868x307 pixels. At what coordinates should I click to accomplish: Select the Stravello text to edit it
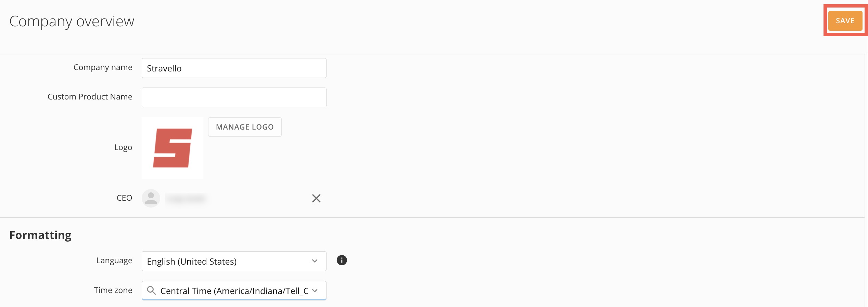(164, 68)
